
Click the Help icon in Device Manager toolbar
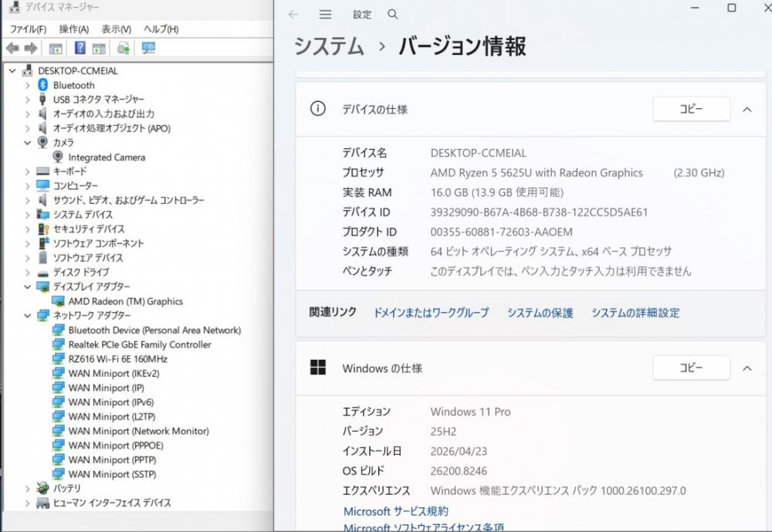click(80, 48)
